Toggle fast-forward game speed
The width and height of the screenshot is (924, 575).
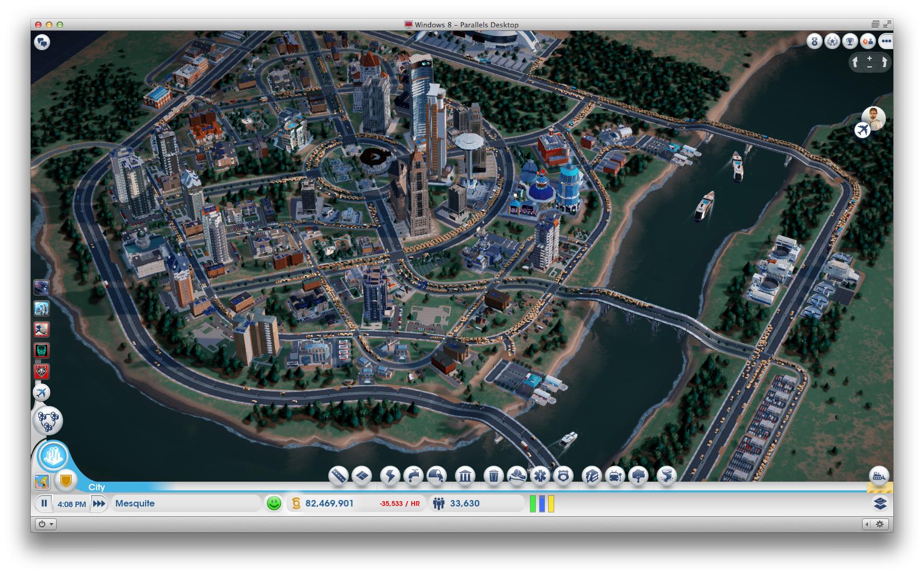(99, 503)
